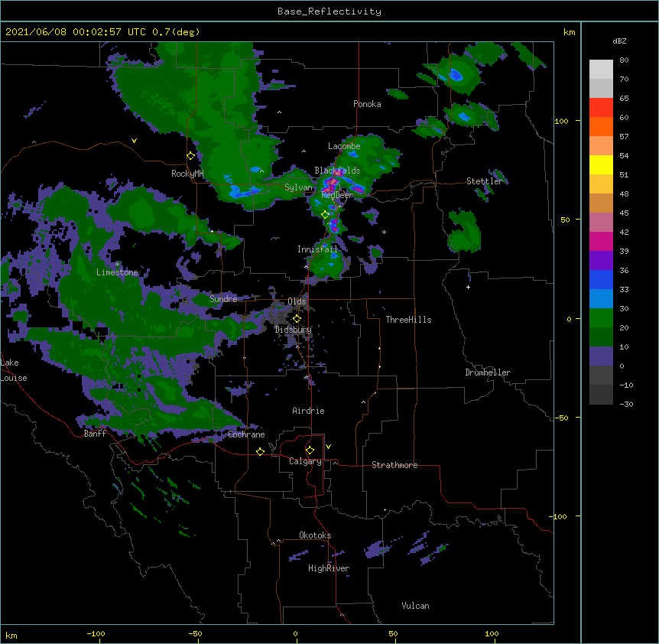Click the HighRiver label
659x644 pixels.
click(x=329, y=568)
